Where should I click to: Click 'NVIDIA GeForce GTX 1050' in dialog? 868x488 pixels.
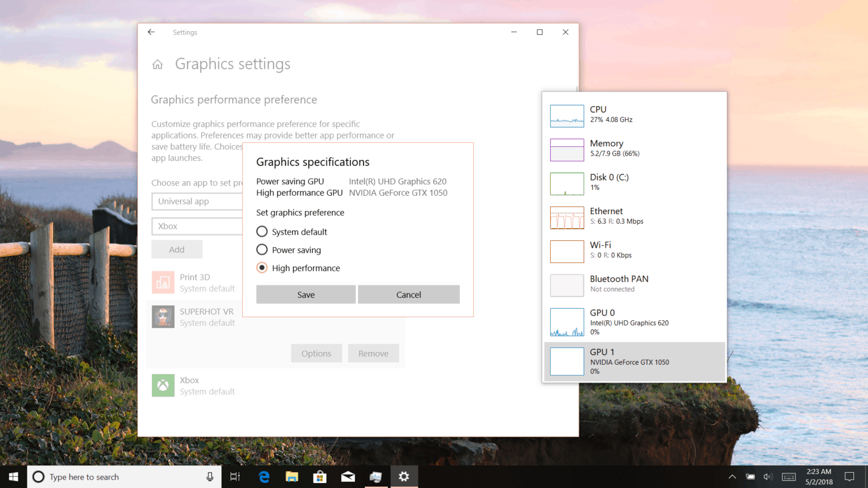(398, 193)
